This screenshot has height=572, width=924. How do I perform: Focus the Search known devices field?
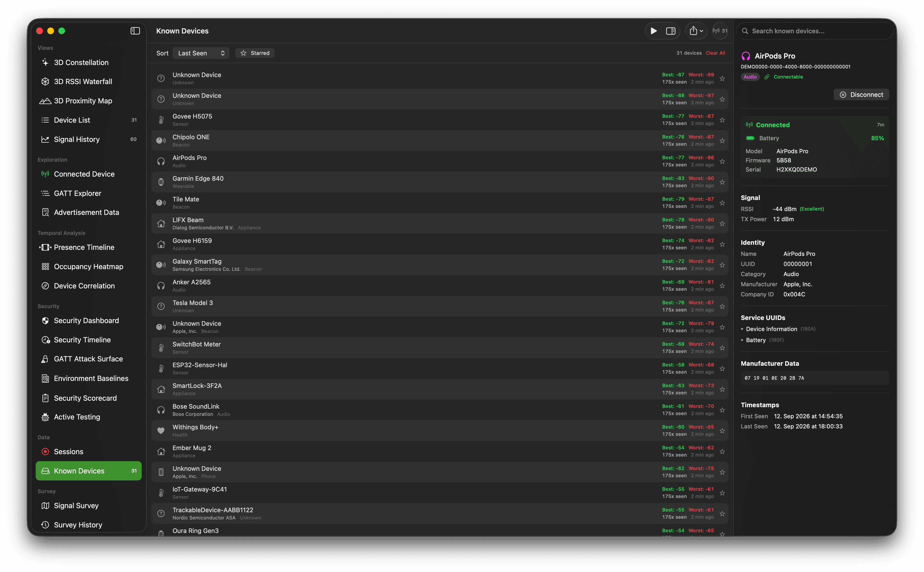click(x=814, y=31)
